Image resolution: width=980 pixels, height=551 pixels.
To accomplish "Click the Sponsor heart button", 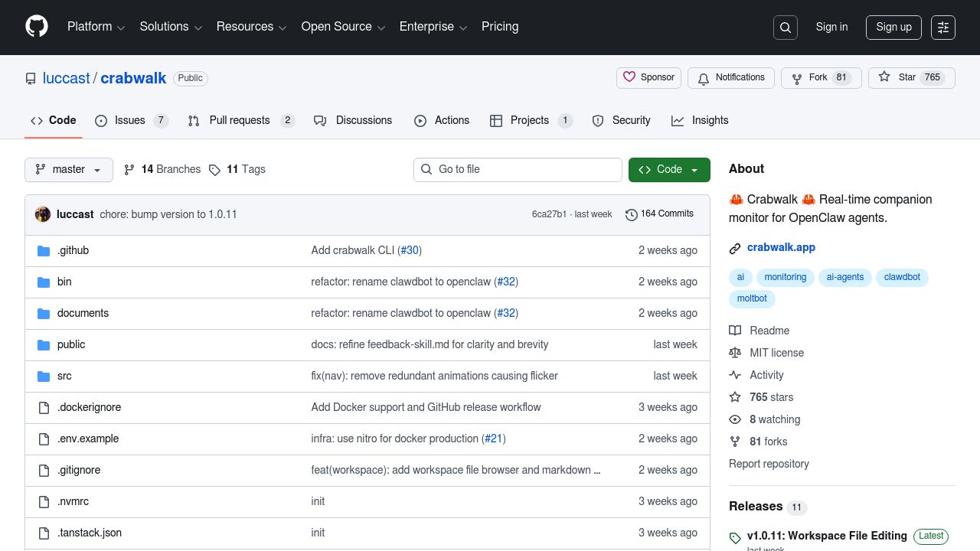I will 648,78.
